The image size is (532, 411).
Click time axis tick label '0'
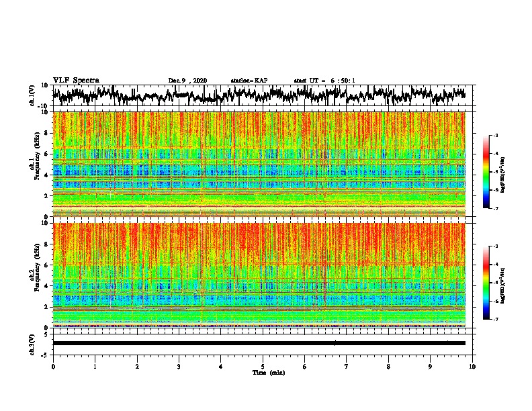(53, 367)
